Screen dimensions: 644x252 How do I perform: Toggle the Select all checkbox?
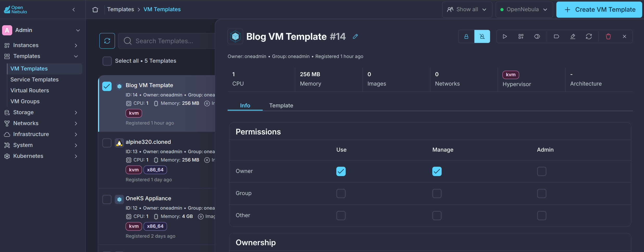click(107, 61)
